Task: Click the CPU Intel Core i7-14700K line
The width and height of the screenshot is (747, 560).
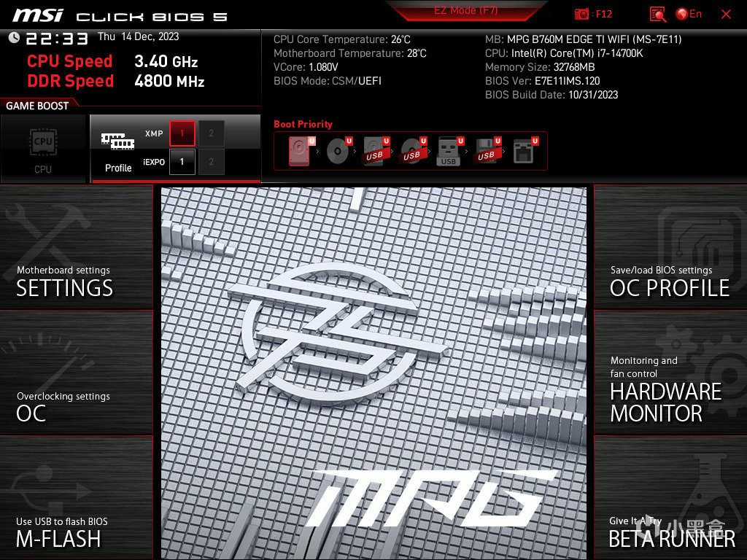Action: (564, 53)
